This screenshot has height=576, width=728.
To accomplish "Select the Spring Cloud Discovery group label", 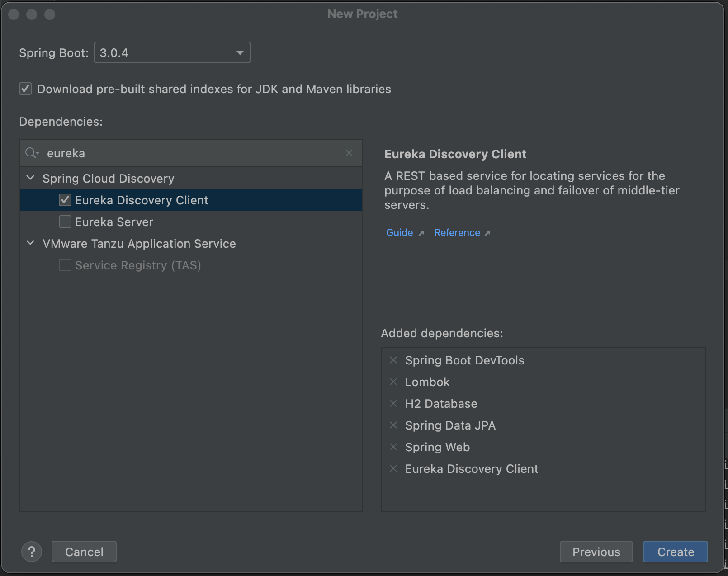I will [109, 179].
